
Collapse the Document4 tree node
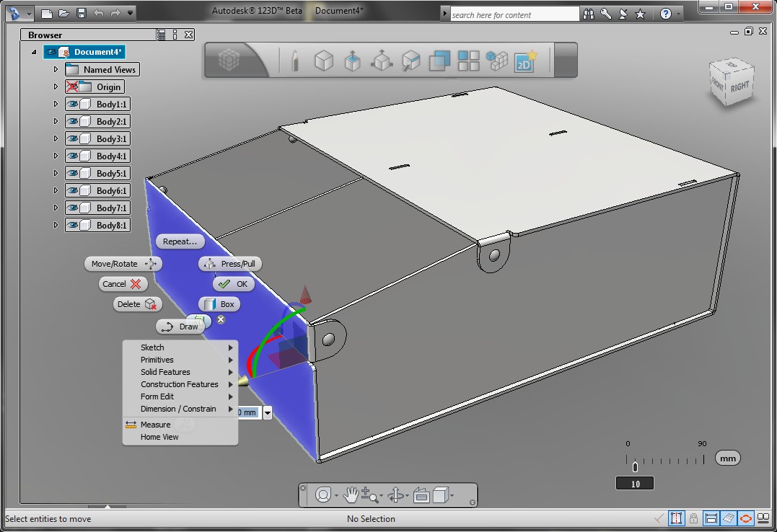pyautogui.click(x=34, y=52)
